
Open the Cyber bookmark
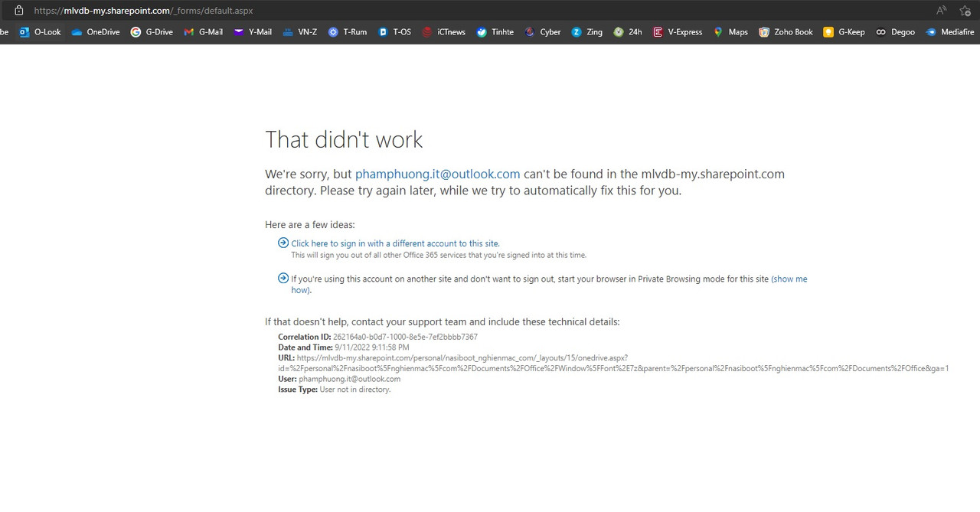click(543, 32)
